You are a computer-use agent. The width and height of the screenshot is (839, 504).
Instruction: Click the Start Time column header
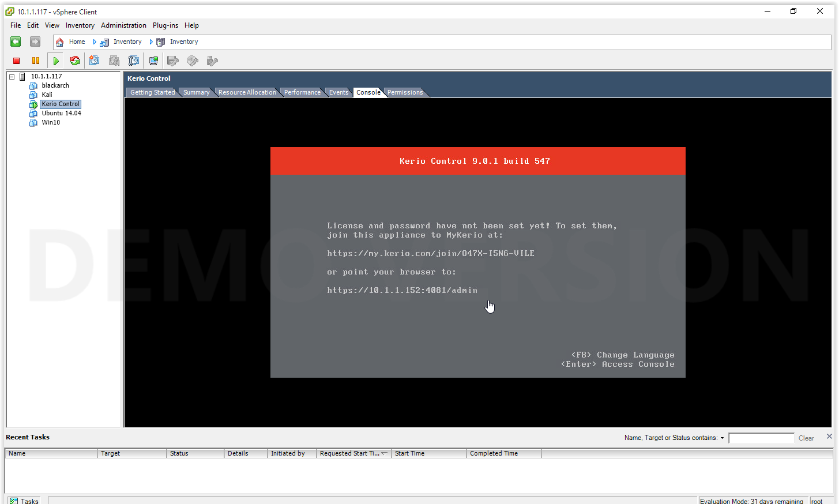(x=429, y=453)
